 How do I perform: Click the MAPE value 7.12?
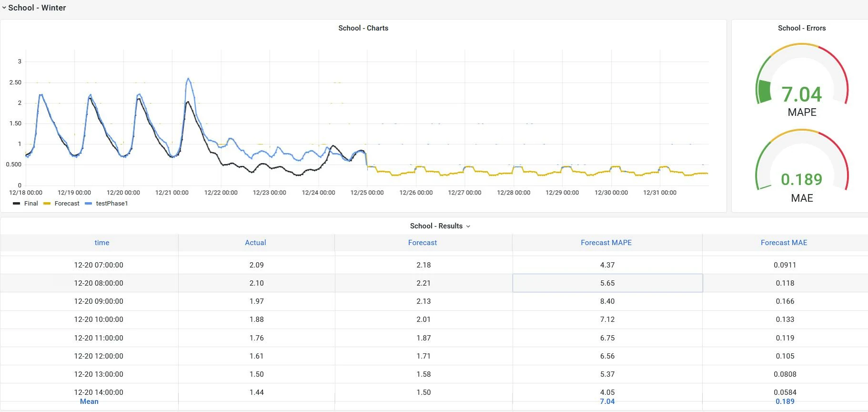[x=607, y=319]
